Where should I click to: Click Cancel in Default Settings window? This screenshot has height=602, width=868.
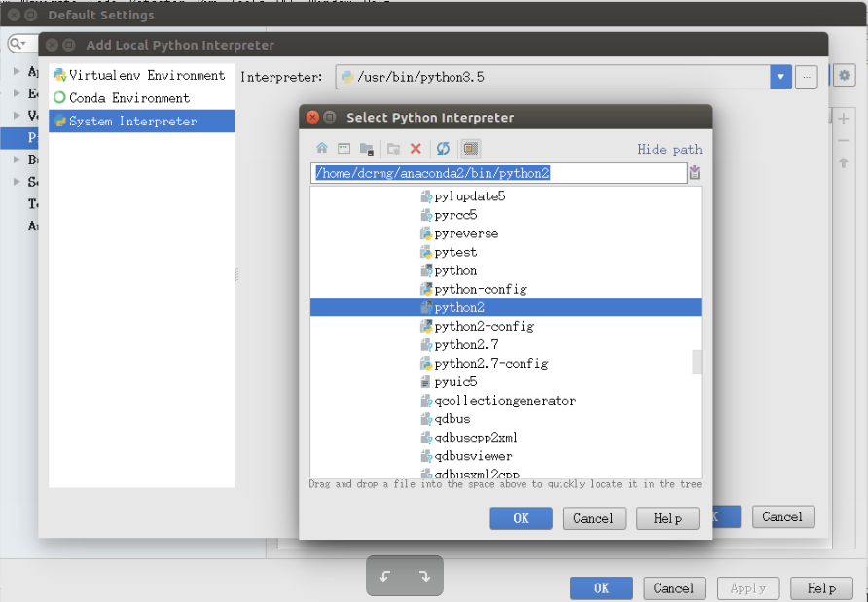(674, 588)
